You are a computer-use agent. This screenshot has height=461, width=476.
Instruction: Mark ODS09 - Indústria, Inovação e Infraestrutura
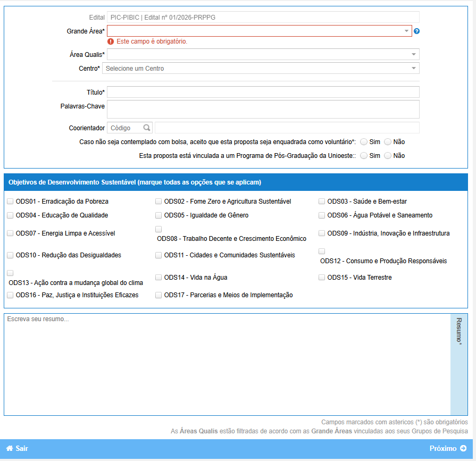pyautogui.click(x=322, y=233)
